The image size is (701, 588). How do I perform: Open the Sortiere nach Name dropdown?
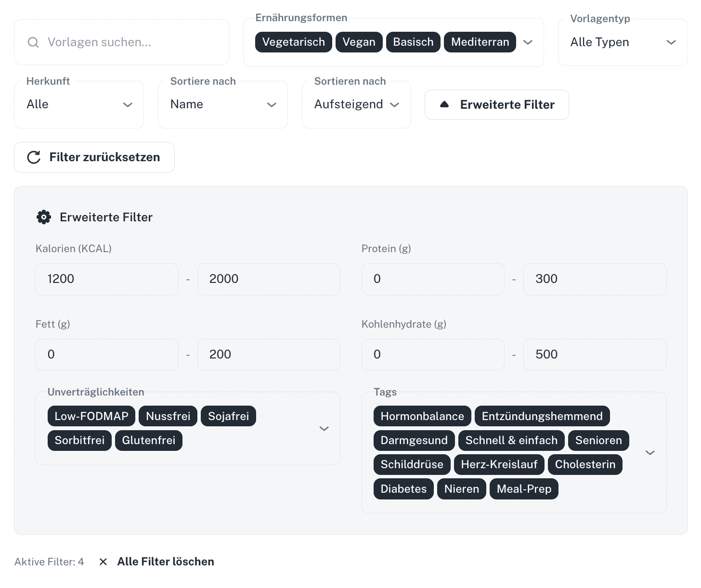point(222,104)
